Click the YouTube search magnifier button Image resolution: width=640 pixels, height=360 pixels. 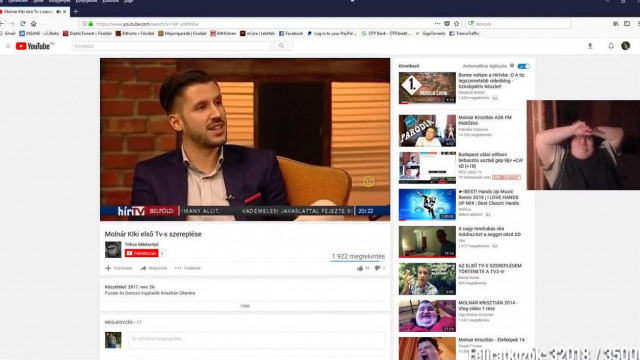pyautogui.click(x=281, y=46)
